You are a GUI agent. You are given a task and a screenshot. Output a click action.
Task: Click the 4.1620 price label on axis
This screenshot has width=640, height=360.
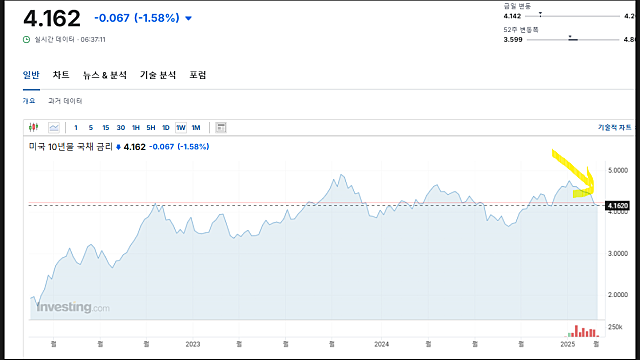tap(617, 205)
